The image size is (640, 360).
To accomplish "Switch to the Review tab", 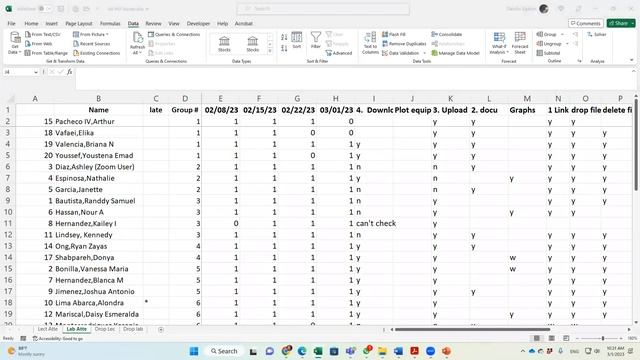I will (x=153, y=24).
